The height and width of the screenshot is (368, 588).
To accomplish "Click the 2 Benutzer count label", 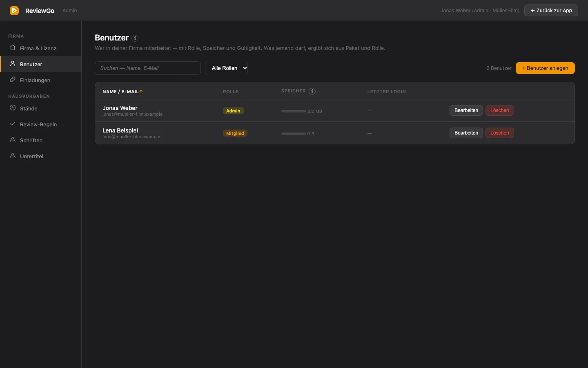I will [x=499, y=68].
